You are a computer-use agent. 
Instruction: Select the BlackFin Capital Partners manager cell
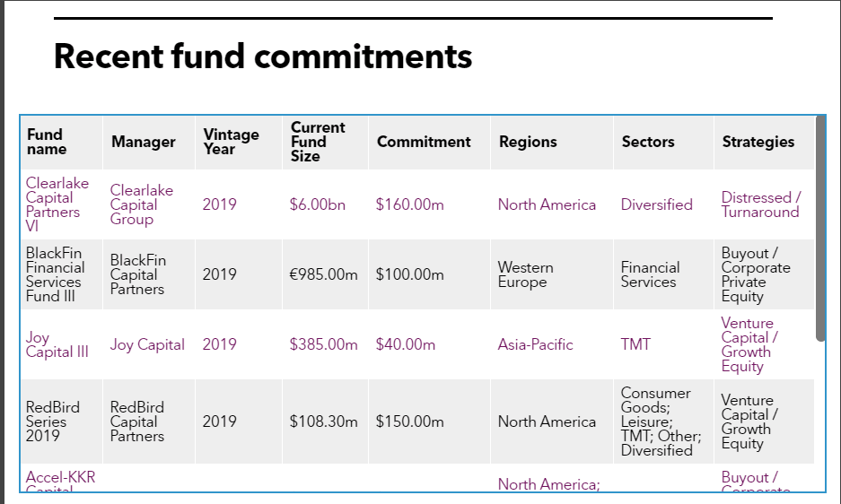pos(149,274)
